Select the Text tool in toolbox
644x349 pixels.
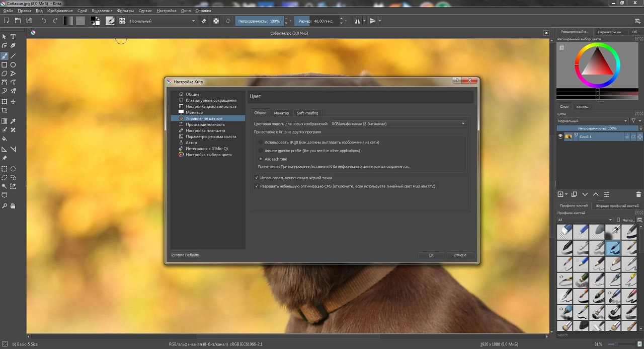coord(13,37)
